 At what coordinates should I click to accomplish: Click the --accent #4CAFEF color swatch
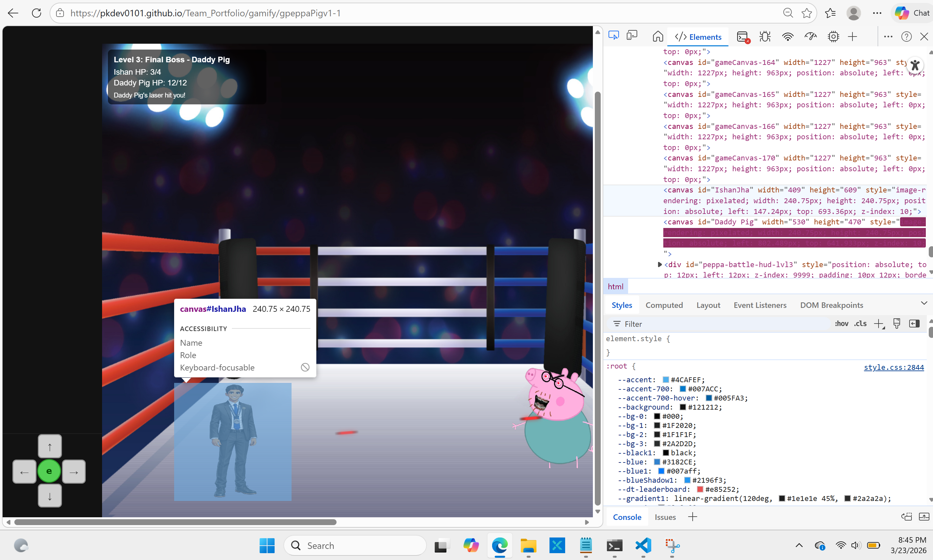click(666, 380)
